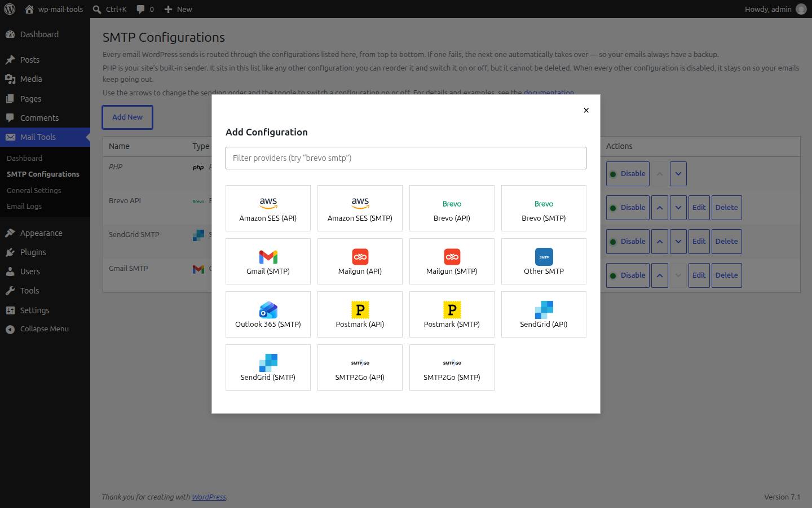
Task: Open Appearance in the sidebar
Action: click(x=45, y=233)
